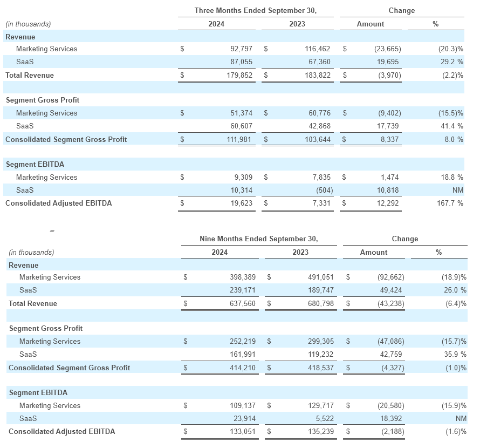The image size is (480, 448).
Task: Select the 26.0 % change value
Action: 455,290
